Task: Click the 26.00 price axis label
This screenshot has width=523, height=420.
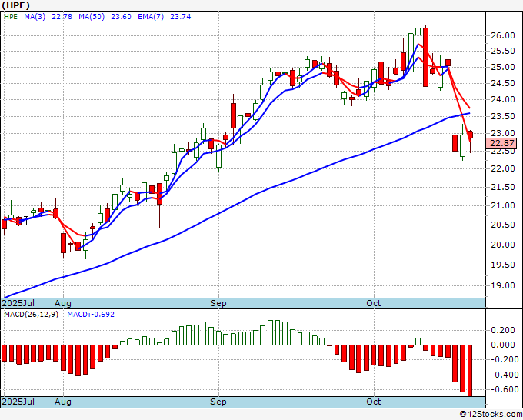Action: click(x=503, y=35)
